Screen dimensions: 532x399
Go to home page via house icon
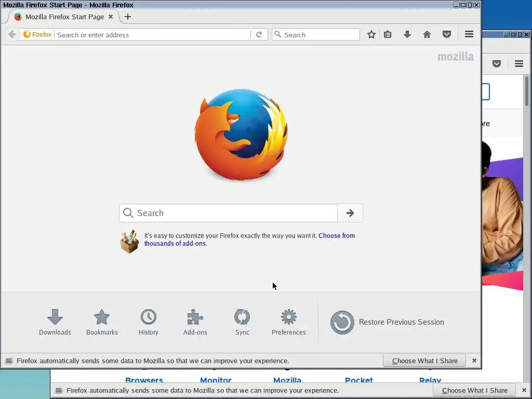pyautogui.click(x=427, y=34)
